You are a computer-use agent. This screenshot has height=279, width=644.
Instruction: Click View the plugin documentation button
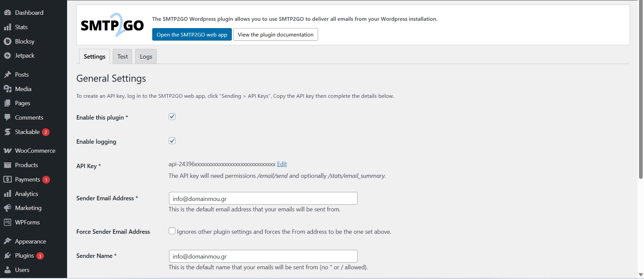coord(275,34)
